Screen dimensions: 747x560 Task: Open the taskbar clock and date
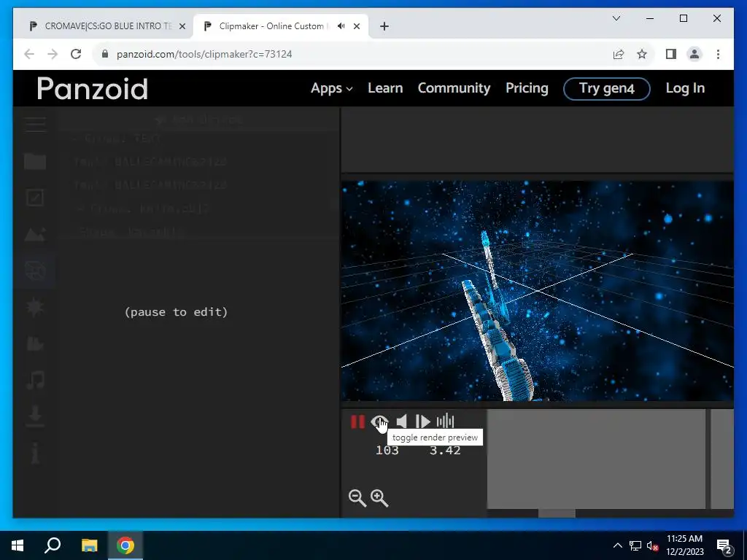click(x=684, y=545)
